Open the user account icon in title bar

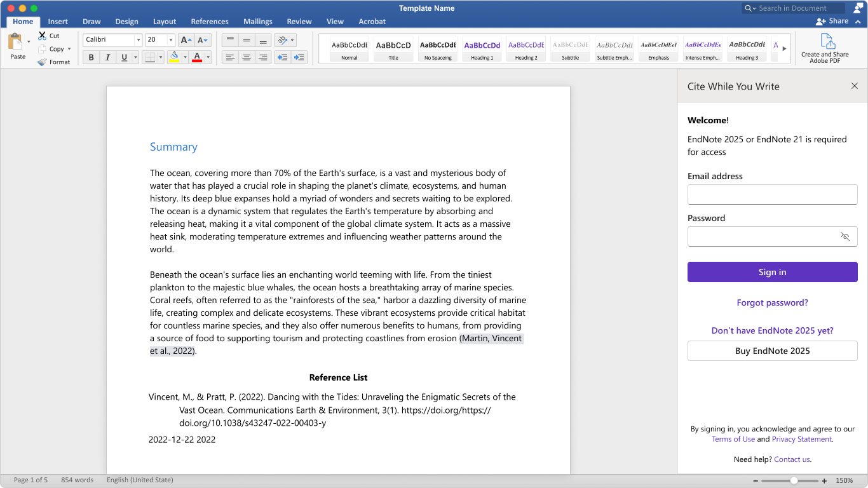(858, 8)
